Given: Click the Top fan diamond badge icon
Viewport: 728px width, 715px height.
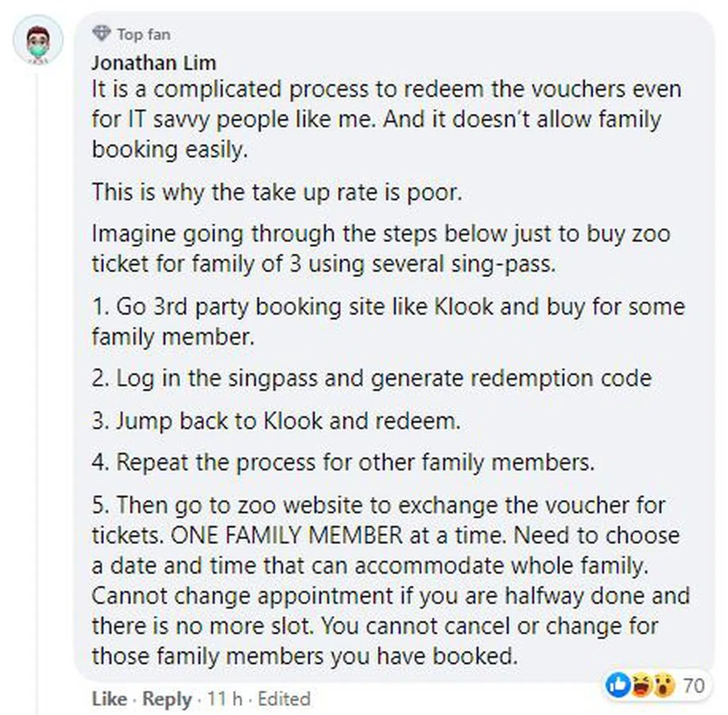Looking at the screenshot, I should pyautogui.click(x=101, y=33).
